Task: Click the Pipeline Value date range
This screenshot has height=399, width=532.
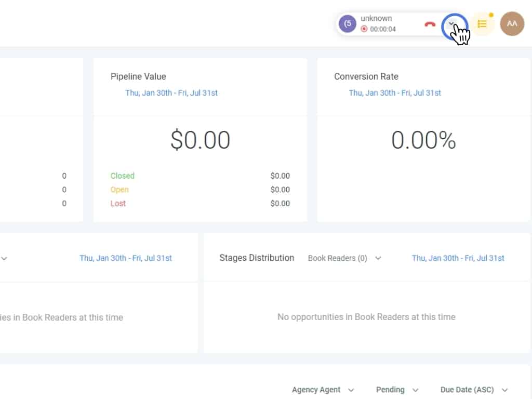Action: pyautogui.click(x=171, y=93)
